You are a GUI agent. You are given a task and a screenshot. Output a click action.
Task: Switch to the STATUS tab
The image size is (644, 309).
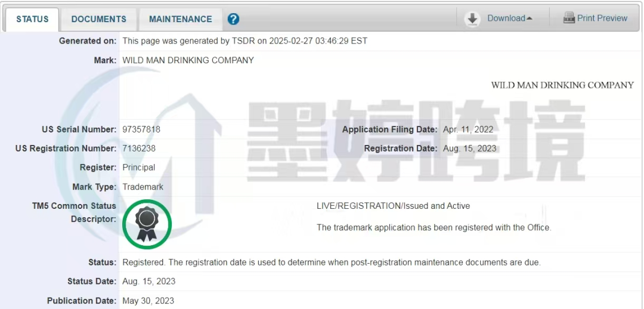tap(32, 19)
